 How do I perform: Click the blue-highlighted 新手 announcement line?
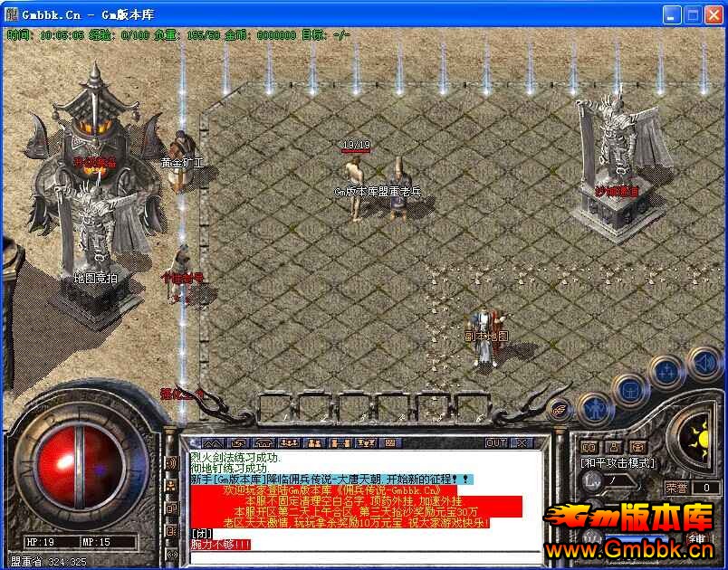point(331,480)
